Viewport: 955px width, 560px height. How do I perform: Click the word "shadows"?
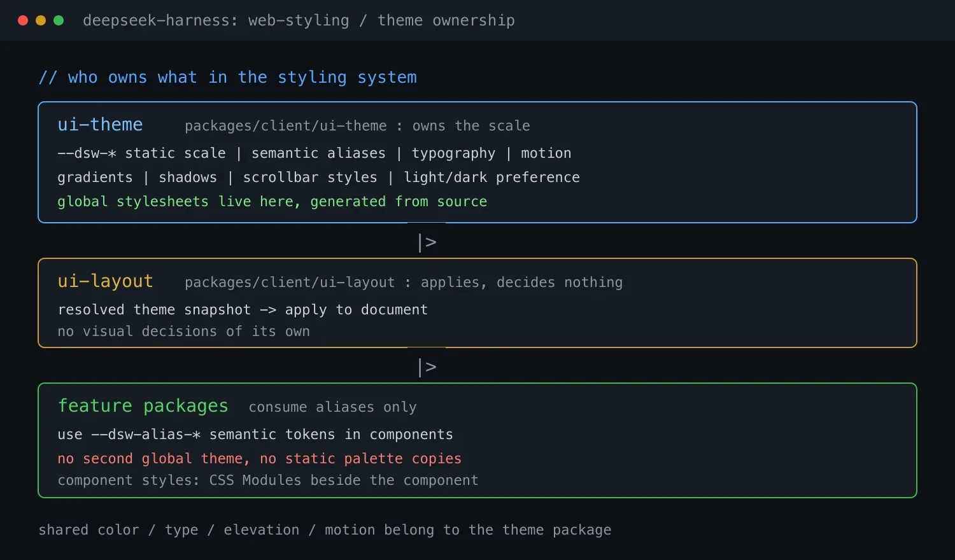coord(188,178)
